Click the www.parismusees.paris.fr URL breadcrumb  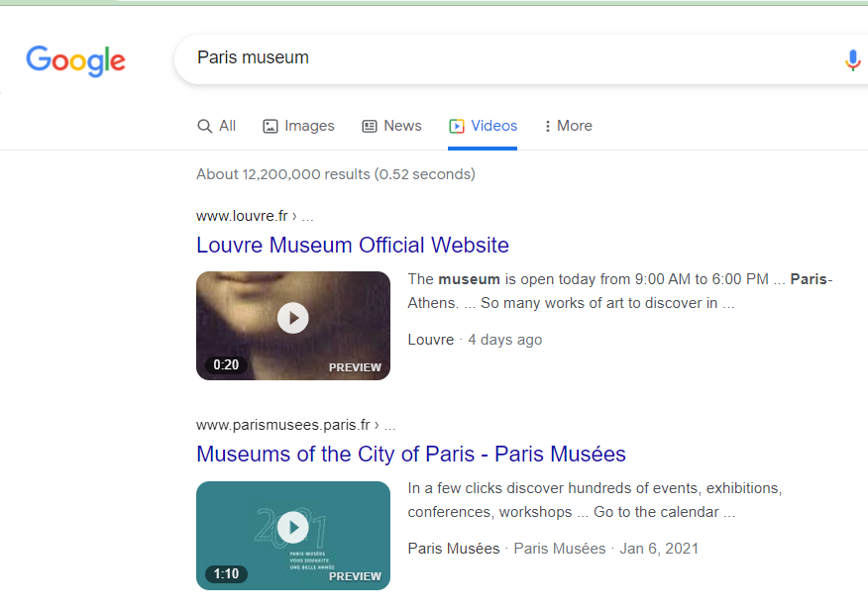click(295, 425)
